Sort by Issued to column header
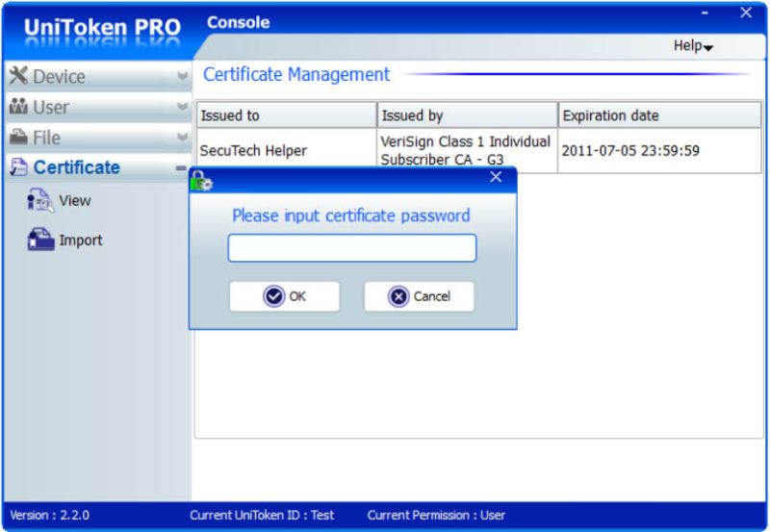The height and width of the screenshot is (532, 770). coord(286,115)
